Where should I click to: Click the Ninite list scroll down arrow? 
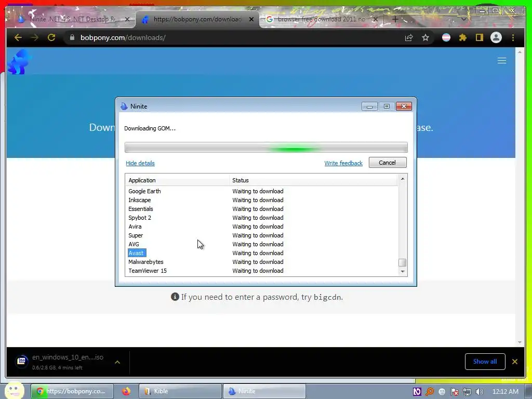(403, 271)
